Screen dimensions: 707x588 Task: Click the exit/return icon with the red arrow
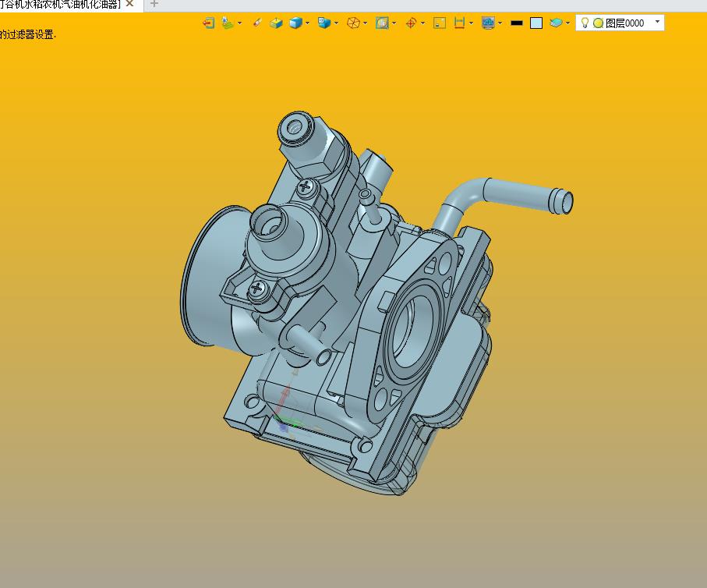coord(208,23)
